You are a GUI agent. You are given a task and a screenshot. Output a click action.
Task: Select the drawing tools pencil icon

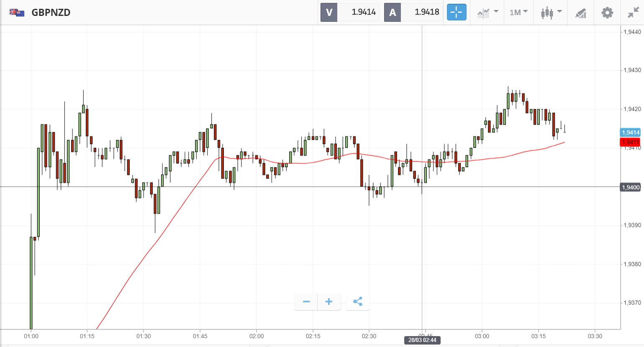tap(580, 13)
